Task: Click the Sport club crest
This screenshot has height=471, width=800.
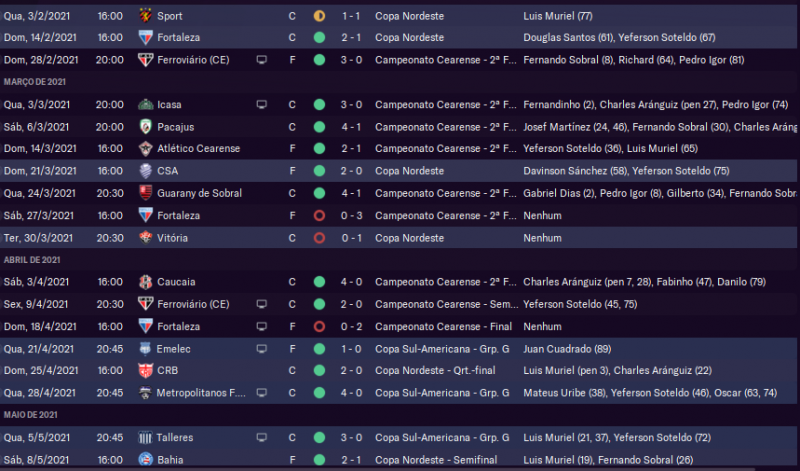Action: point(145,16)
